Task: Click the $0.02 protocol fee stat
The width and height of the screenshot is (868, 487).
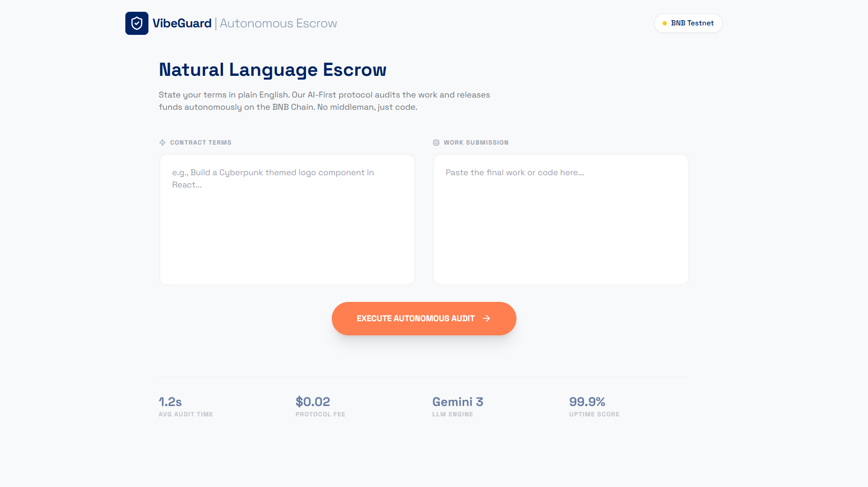Action: [312, 402]
